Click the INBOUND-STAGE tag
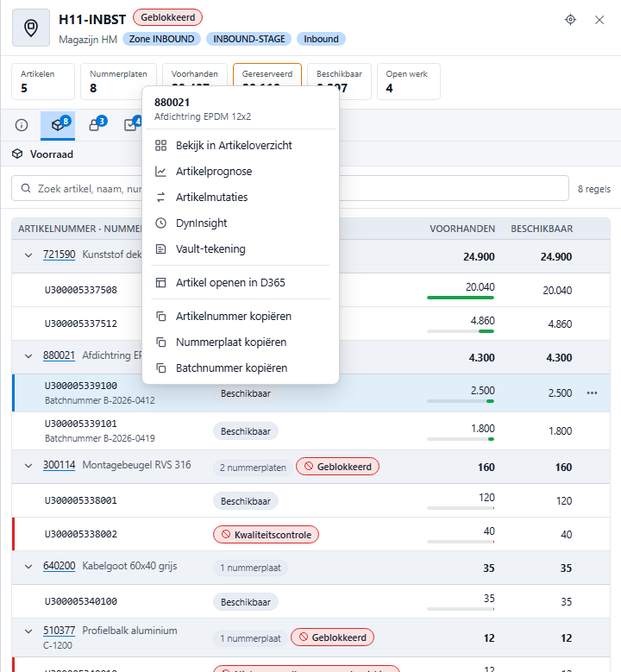The width and height of the screenshot is (621, 672). point(249,39)
